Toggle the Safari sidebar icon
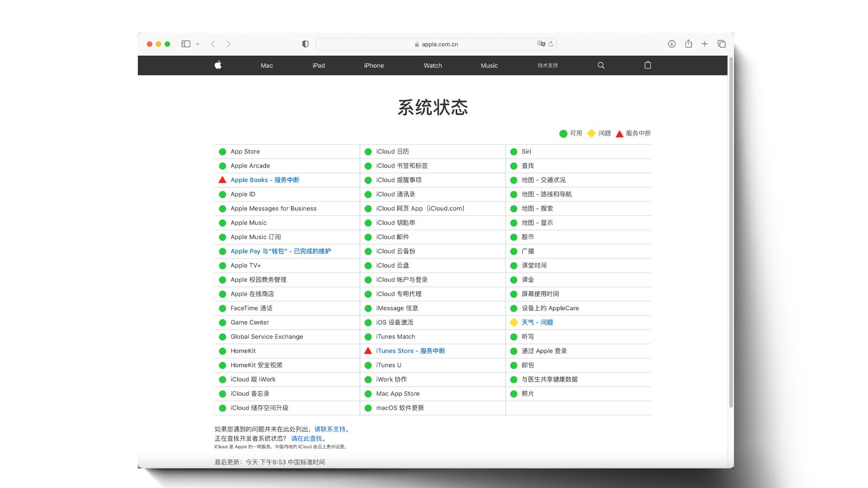868x488 pixels. 186,43
